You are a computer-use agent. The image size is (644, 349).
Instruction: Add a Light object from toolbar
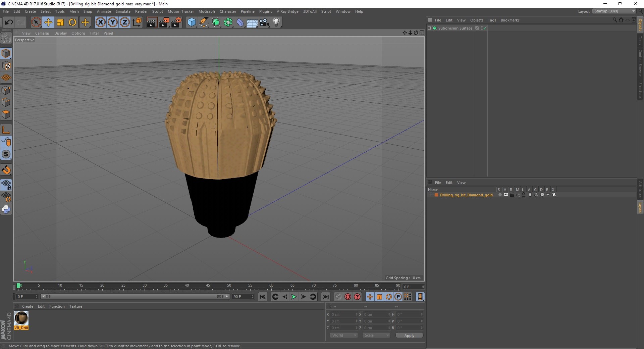(276, 22)
